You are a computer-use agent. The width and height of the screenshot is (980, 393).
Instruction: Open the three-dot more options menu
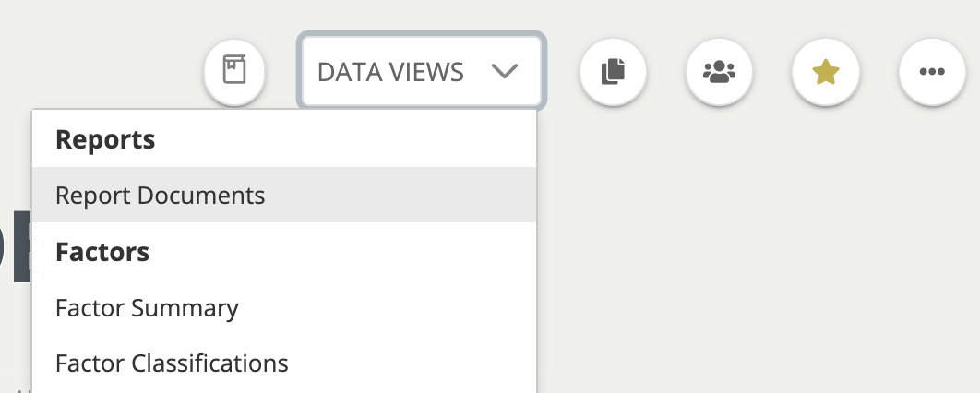point(932,71)
